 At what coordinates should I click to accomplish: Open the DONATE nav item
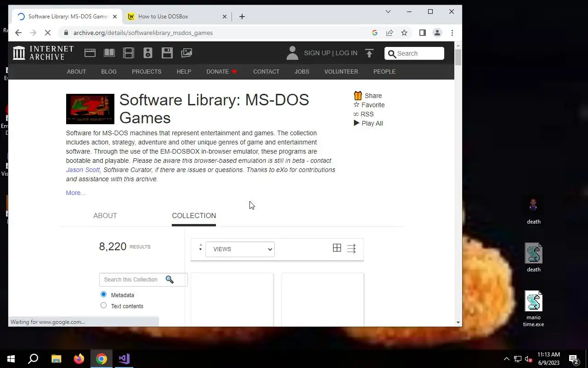pos(221,71)
